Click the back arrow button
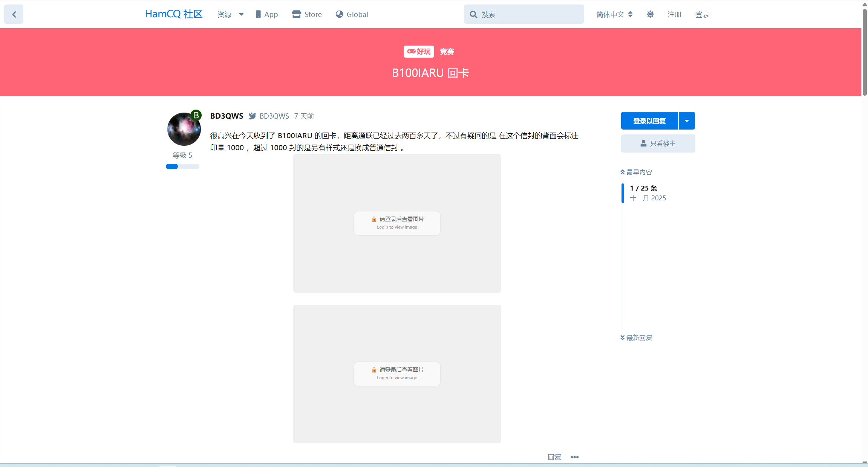The image size is (868, 467). [x=14, y=14]
